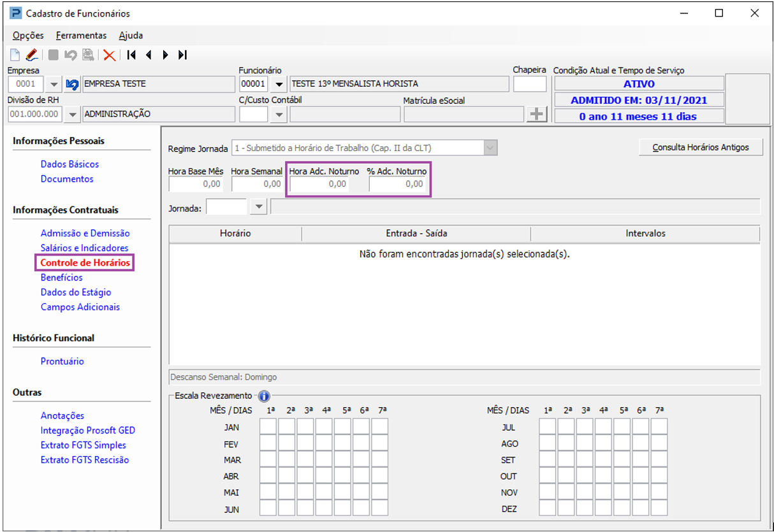Click the blue refresh icon beside Empresa

[x=72, y=84]
